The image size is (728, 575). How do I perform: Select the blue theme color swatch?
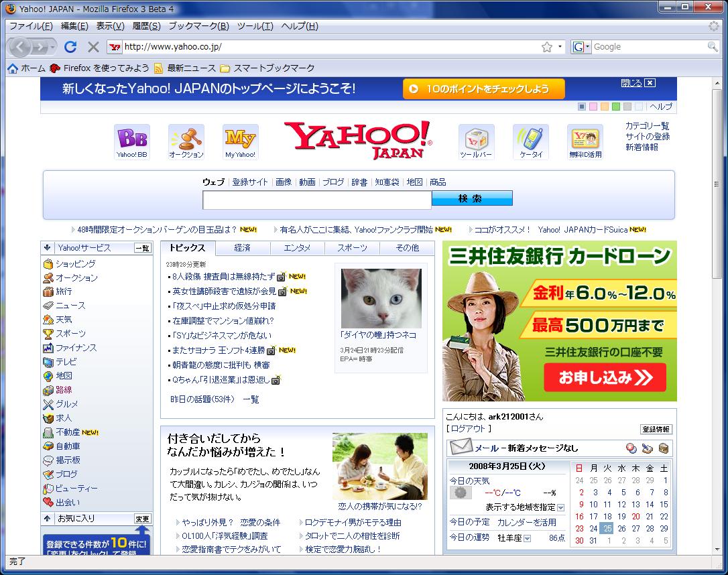point(582,107)
